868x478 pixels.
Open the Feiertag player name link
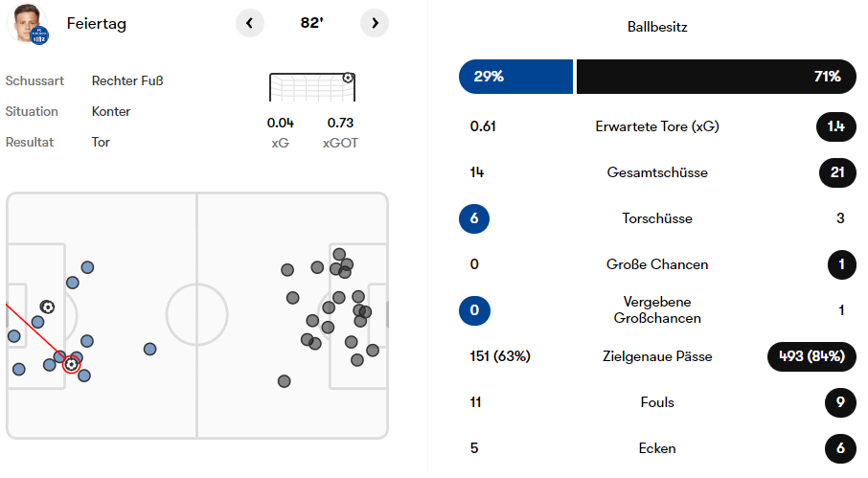tap(97, 24)
